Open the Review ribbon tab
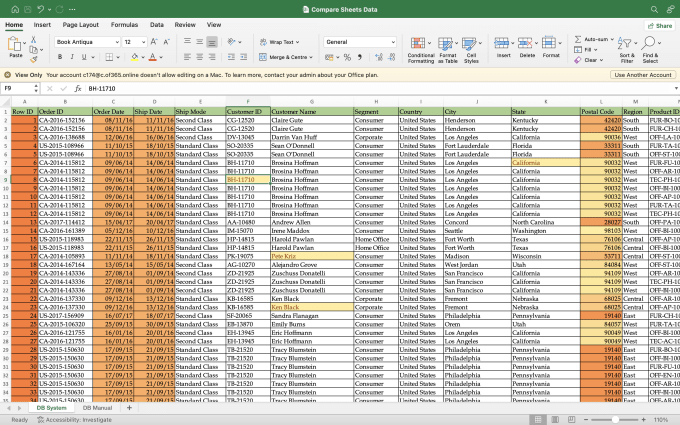 coord(185,25)
